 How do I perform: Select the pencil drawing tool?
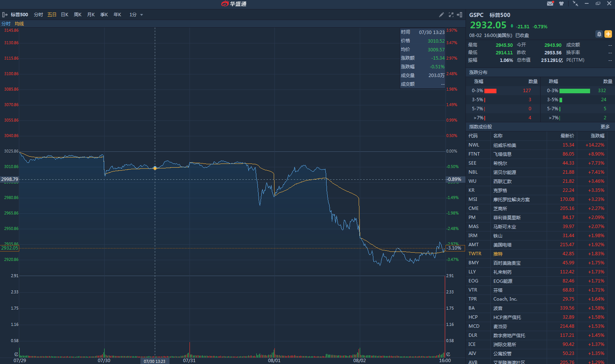(x=441, y=15)
